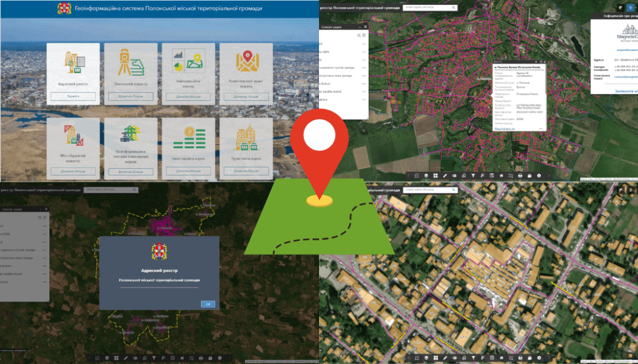Open options menu for the Satellite Hybrid layer in city street-network map

(x=364, y=92)
